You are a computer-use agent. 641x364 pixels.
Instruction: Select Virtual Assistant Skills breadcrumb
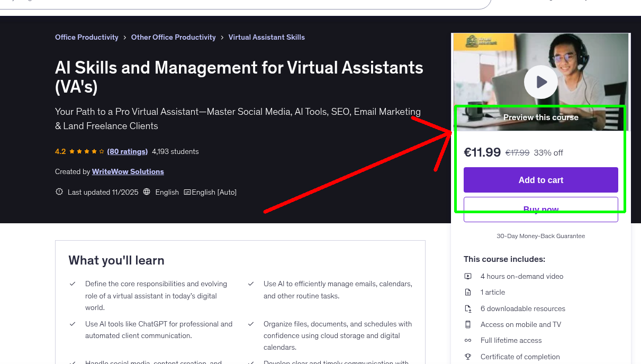click(266, 37)
